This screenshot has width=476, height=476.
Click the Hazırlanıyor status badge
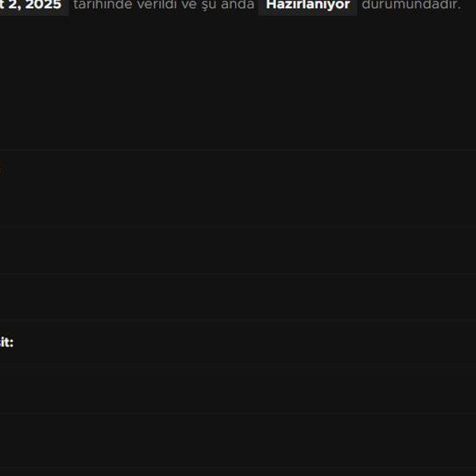click(307, 5)
